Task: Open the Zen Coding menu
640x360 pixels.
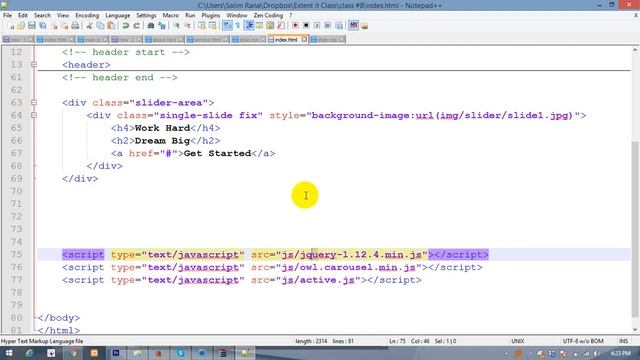Action: click(x=268, y=16)
